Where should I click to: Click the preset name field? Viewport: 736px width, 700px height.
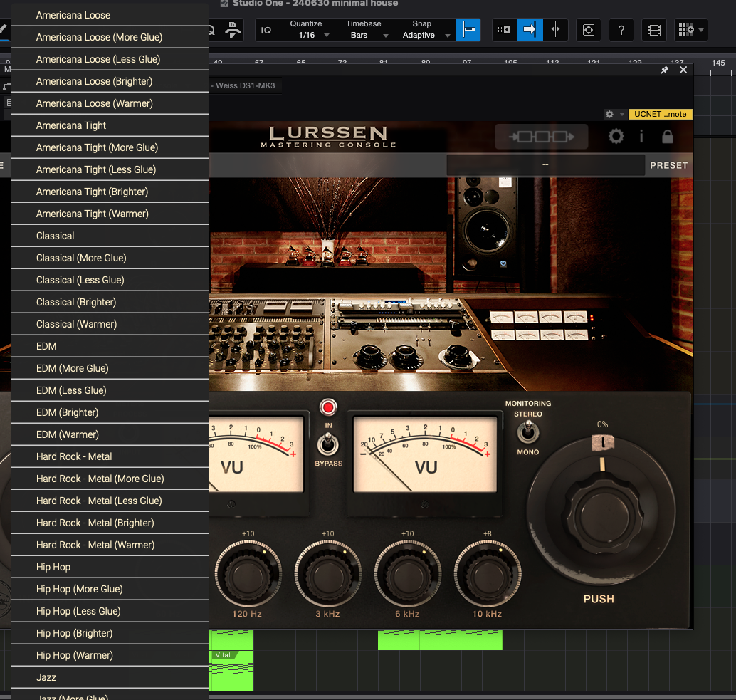[x=545, y=164]
